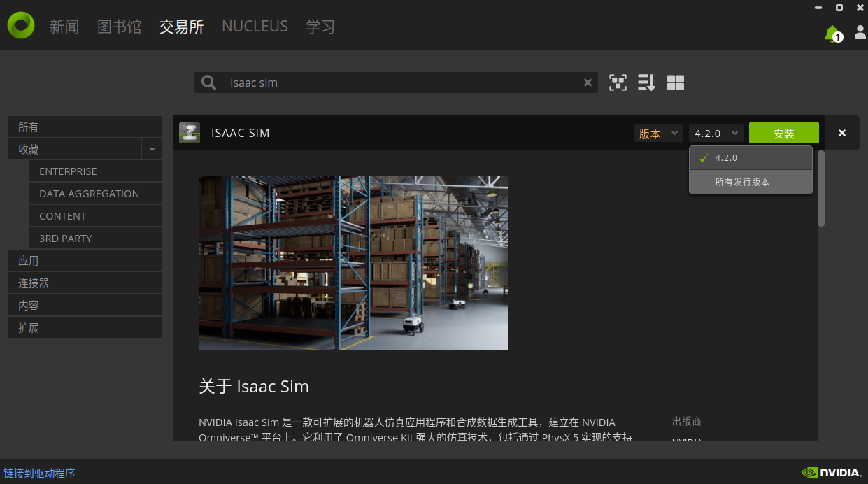Filter by DATA AGGREGATION collection
The width and height of the screenshot is (868, 484).
coord(95,194)
